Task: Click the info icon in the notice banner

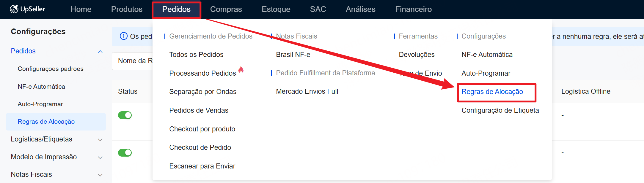Action: [x=123, y=36]
